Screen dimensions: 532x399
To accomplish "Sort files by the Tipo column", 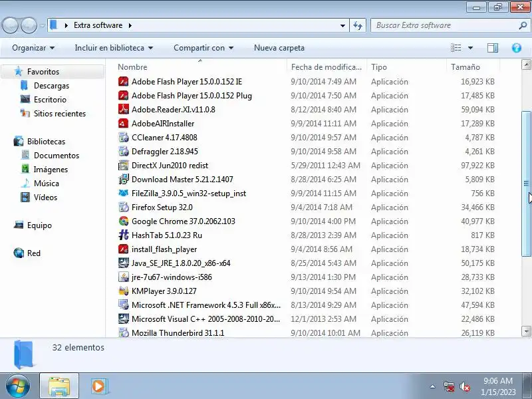I will (x=406, y=67).
